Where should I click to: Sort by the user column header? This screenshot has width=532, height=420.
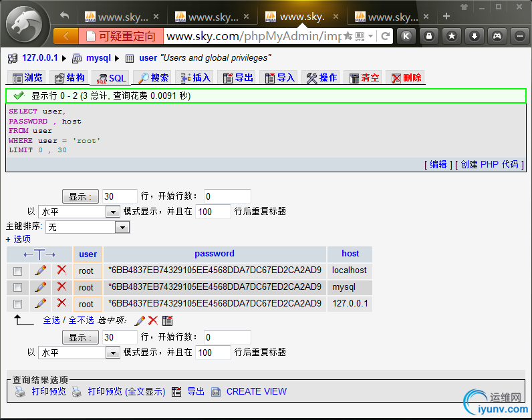click(x=88, y=254)
